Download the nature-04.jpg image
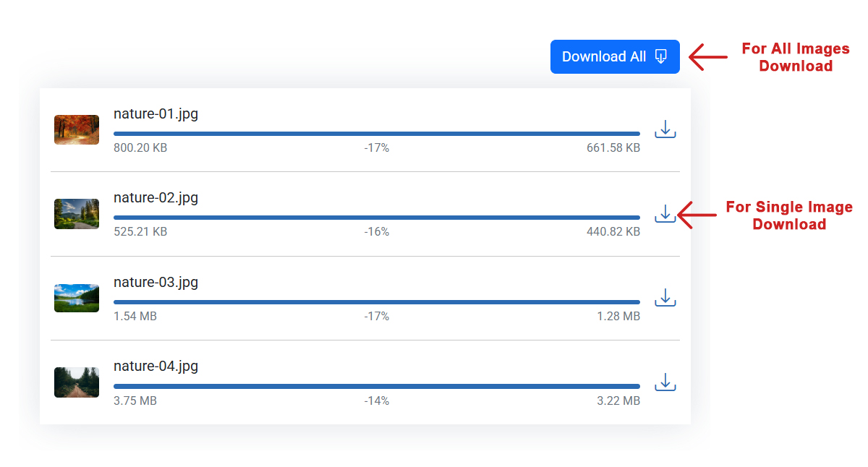 point(665,382)
